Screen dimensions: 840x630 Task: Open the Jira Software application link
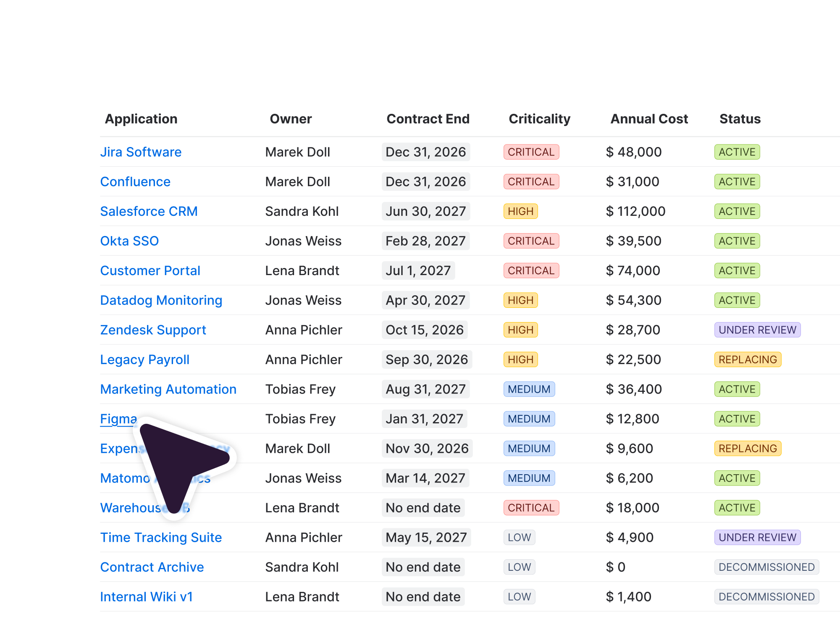(x=141, y=152)
